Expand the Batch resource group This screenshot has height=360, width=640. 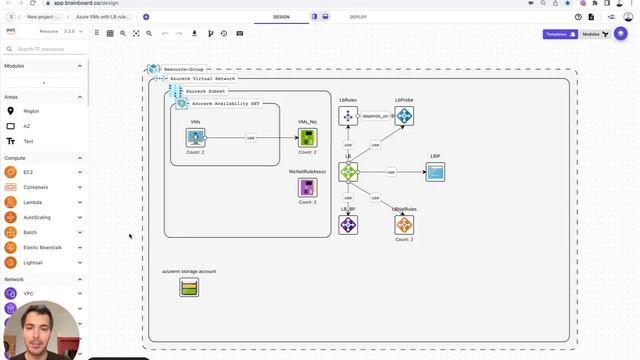80,232
